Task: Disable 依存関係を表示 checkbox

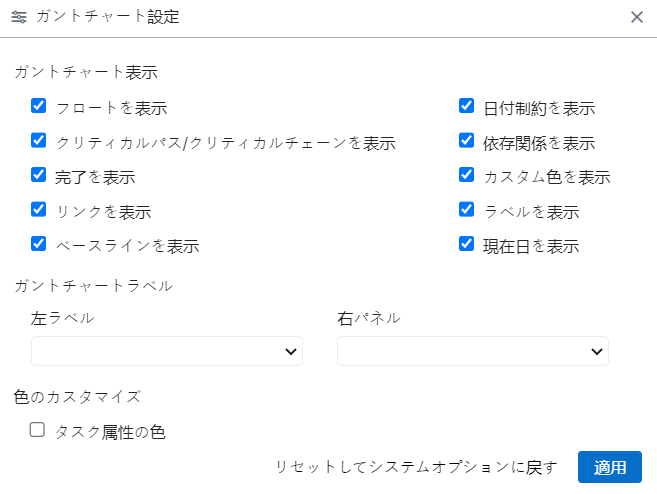Action: click(x=466, y=141)
